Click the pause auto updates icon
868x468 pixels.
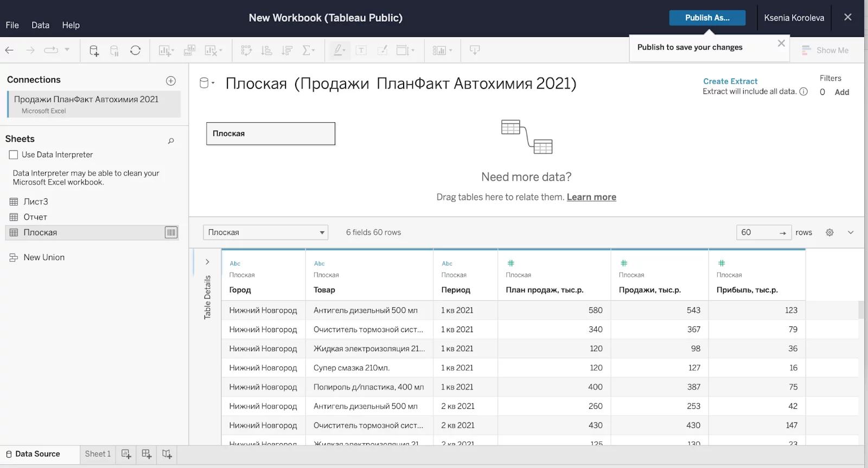114,50
